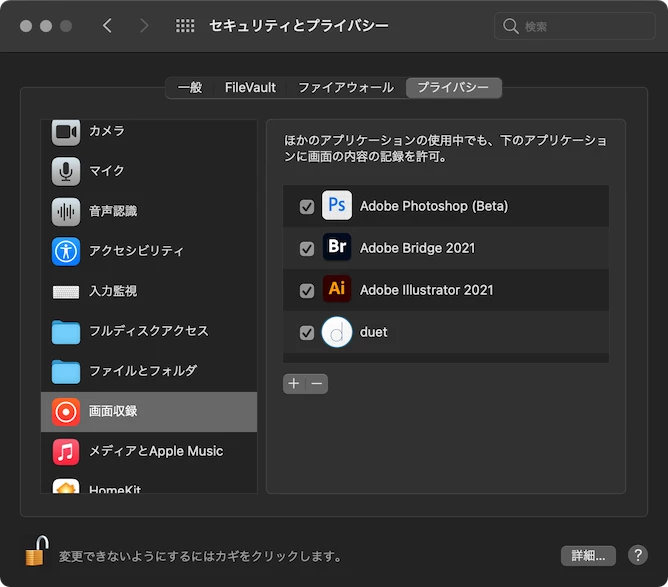
Task: Select the 入力監視 keyboard icon
Action: pyautogui.click(x=66, y=292)
